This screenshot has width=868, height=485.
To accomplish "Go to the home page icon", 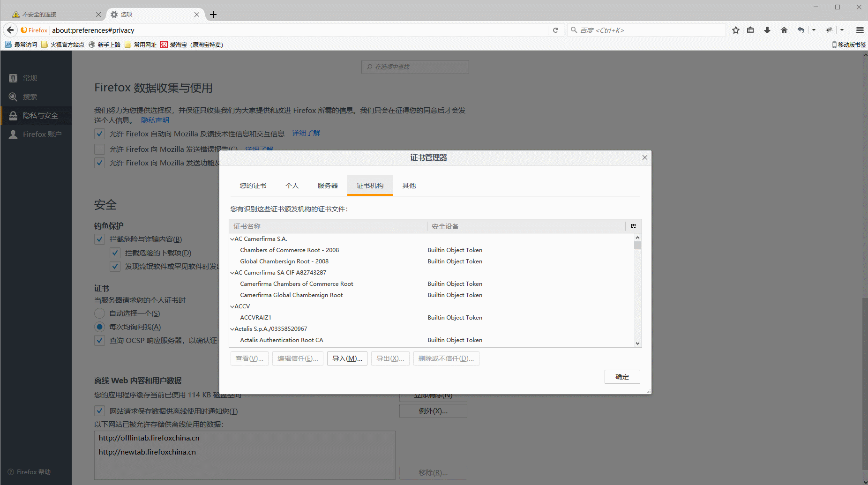I will click(x=784, y=30).
